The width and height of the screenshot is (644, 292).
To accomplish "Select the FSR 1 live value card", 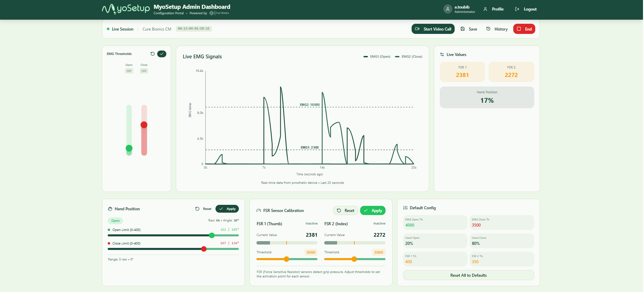I will (x=462, y=72).
